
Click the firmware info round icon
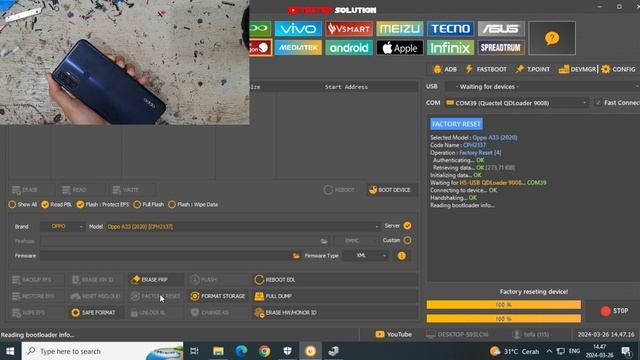pos(402,256)
